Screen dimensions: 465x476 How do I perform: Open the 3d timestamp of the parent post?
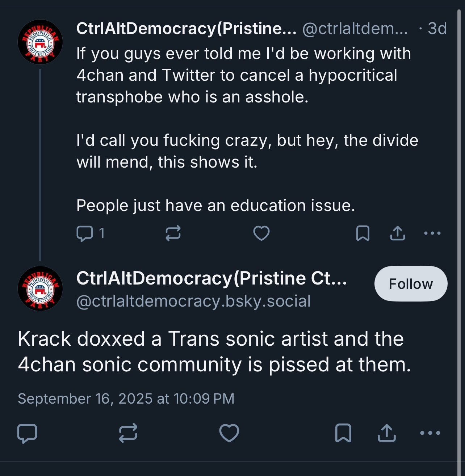(x=437, y=29)
